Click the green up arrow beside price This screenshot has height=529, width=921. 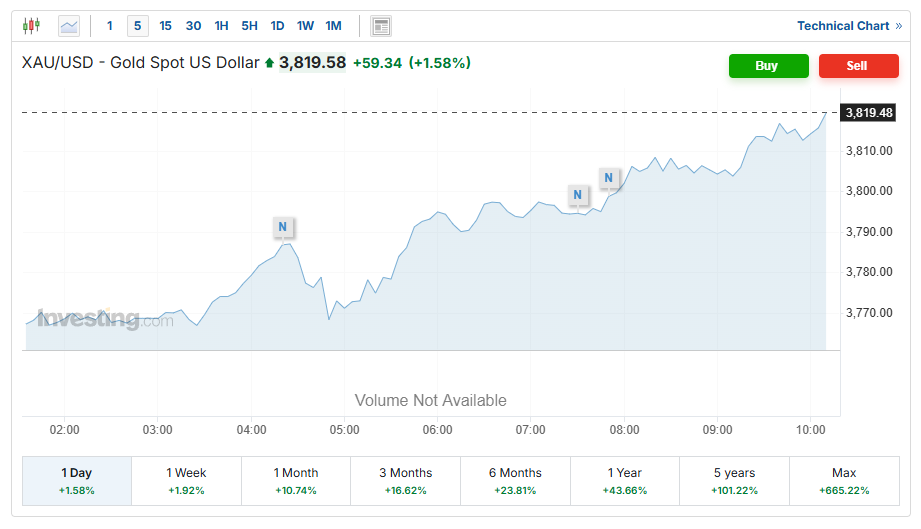269,64
